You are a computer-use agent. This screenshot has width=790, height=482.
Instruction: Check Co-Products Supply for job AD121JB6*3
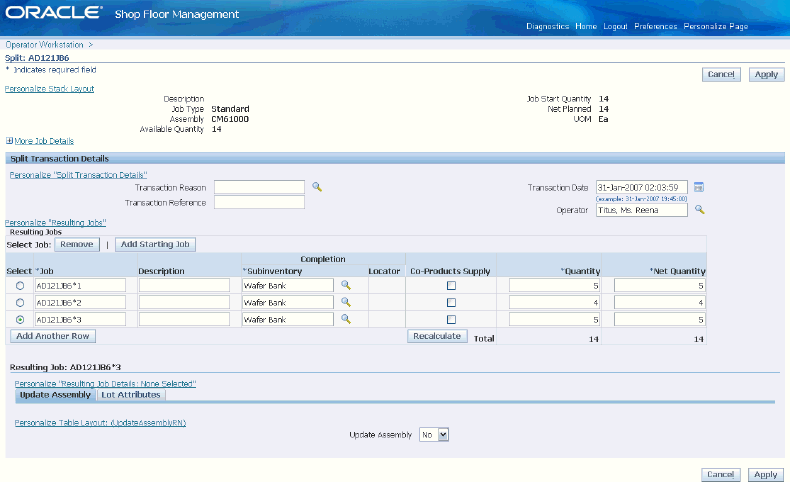click(x=451, y=320)
